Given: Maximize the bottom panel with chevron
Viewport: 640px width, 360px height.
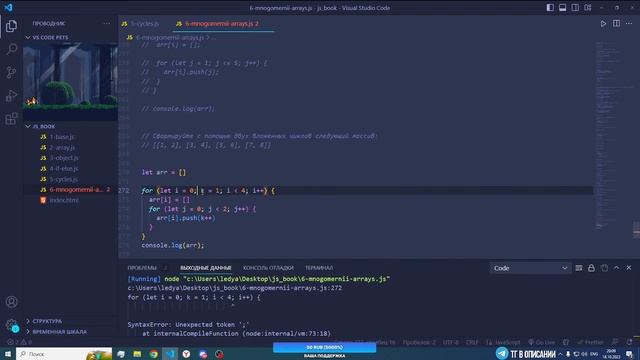Looking at the screenshot, I should pos(616,268).
